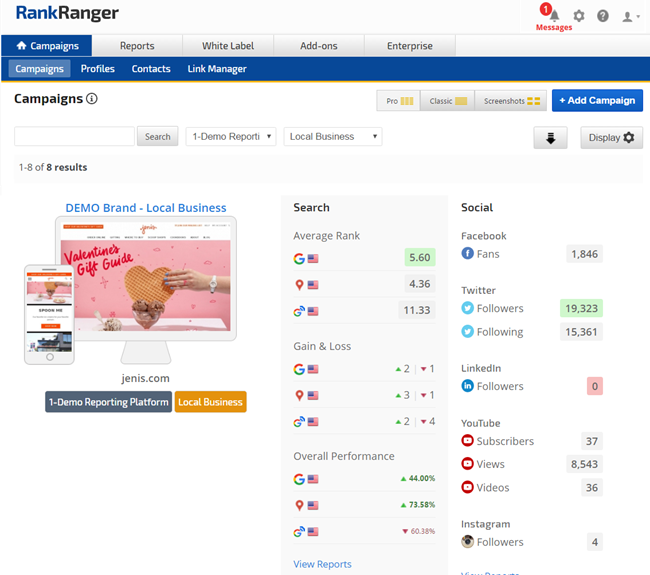Viewport: 650px width, 575px height.
Task: Click the LinkedIn Followers icon
Action: click(x=467, y=386)
